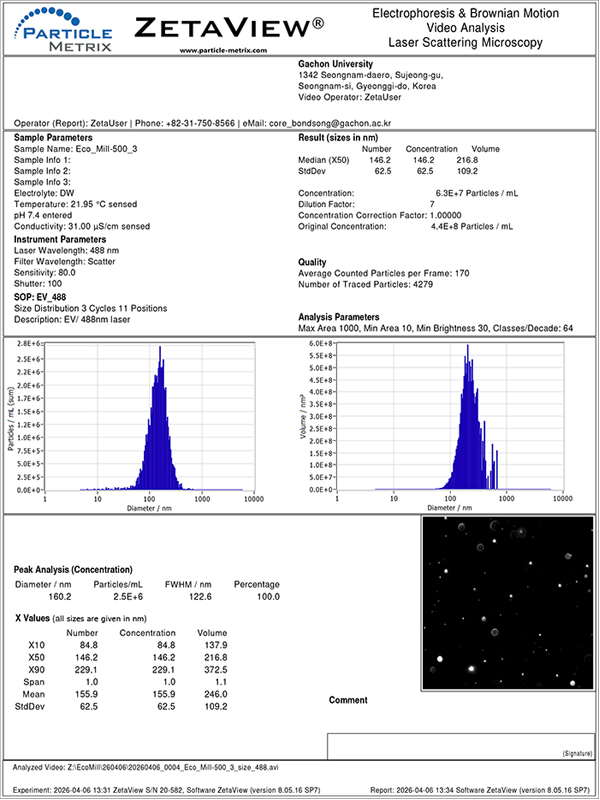Select the ZetaView title heading

point(236,26)
